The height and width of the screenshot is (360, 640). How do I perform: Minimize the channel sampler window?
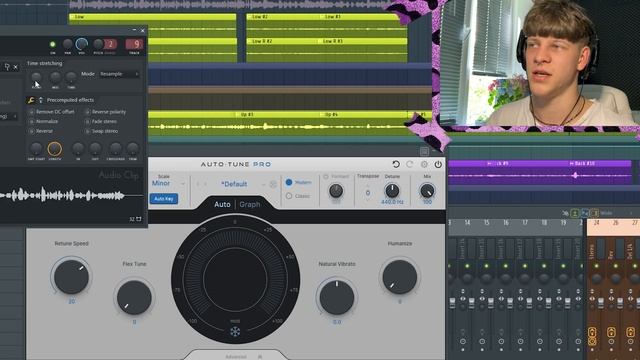pos(134,30)
